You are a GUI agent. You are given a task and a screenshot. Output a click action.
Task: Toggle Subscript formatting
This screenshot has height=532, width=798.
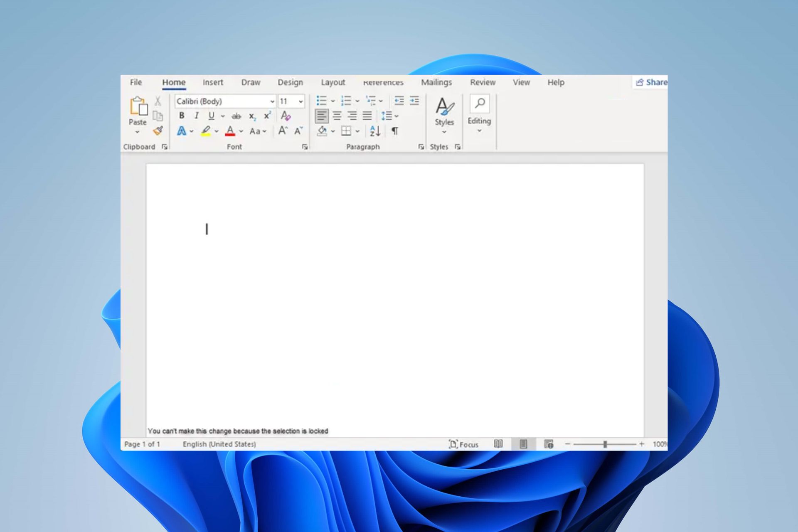(252, 116)
